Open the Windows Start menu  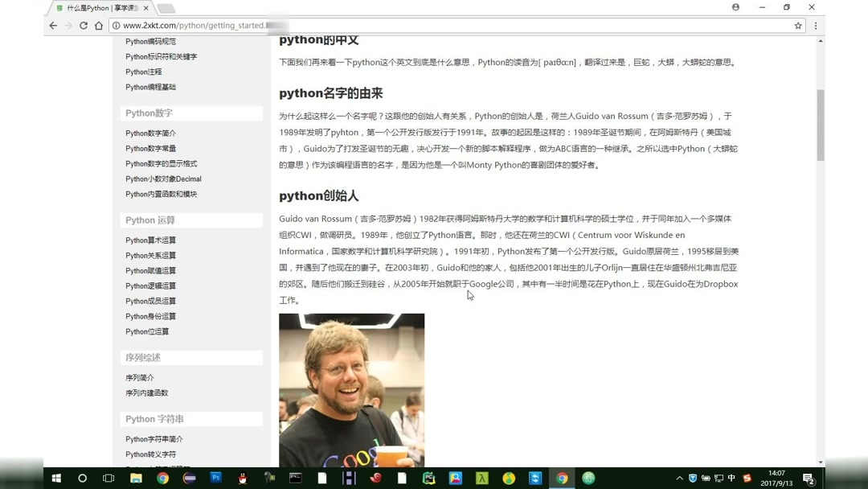tap(55, 478)
